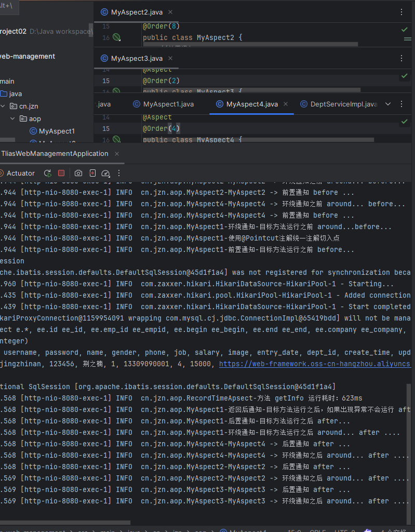Click the cn.jzn package icon in the project tree
The height and width of the screenshot is (532, 415).
click(13, 106)
